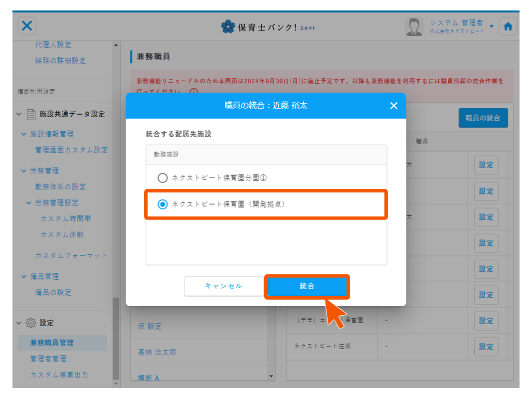This screenshot has height=399, width=532.
Task: Click the user avatar icon
Action: pyautogui.click(x=414, y=27)
